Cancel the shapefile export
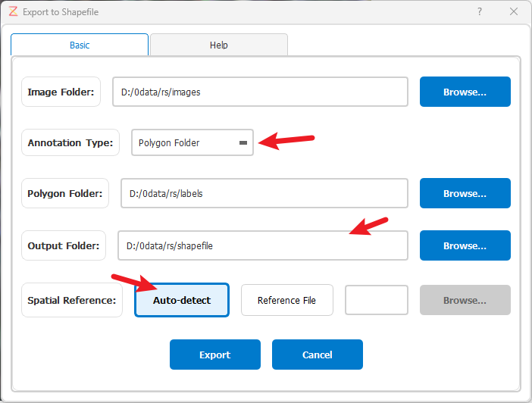This screenshot has height=403, width=532. click(x=318, y=355)
